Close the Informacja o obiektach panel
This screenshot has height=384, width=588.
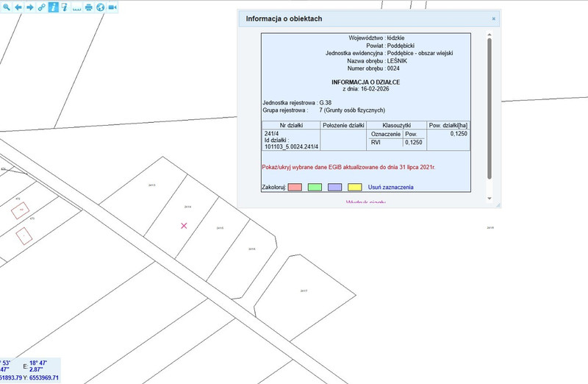tap(493, 18)
